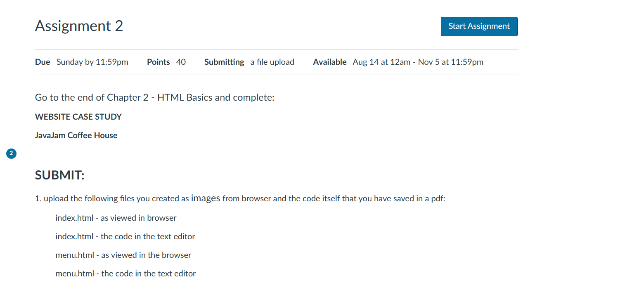Click the 'WEBSITE CASE STUDY' bold label
This screenshot has width=644, height=297.
point(78,117)
